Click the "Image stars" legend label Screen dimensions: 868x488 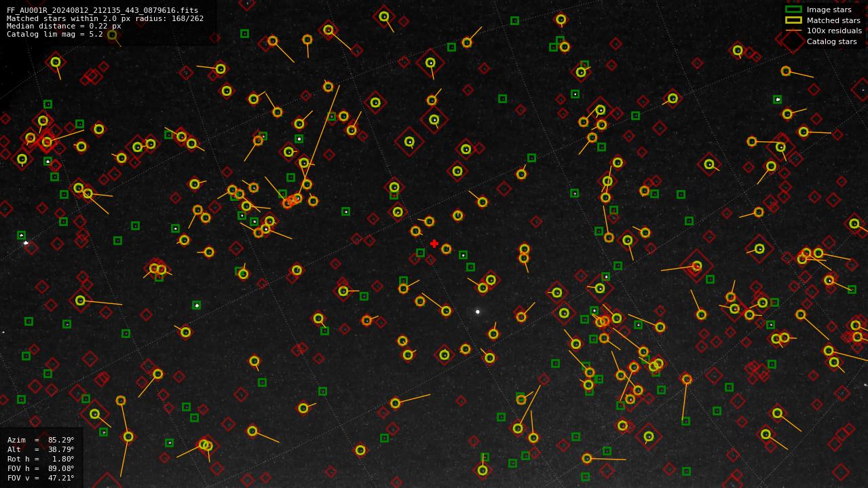tap(829, 10)
